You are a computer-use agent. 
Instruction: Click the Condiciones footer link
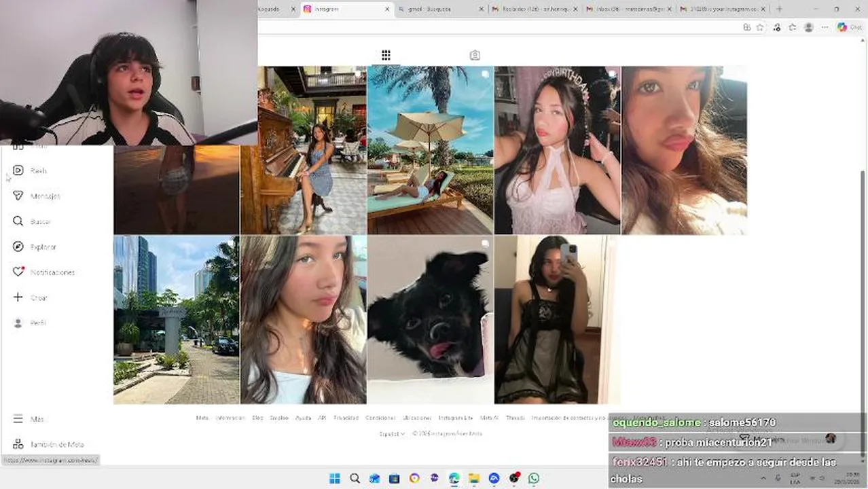380,418
